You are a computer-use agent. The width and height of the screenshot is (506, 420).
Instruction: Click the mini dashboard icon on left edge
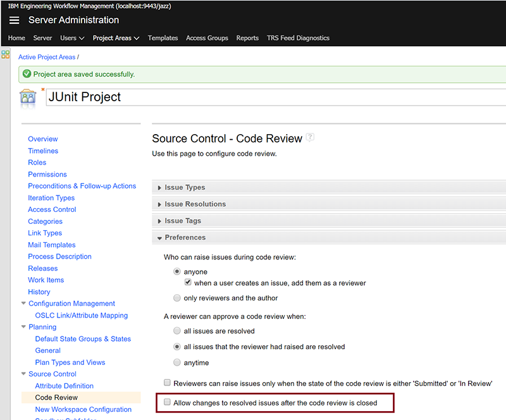coord(6,54)
